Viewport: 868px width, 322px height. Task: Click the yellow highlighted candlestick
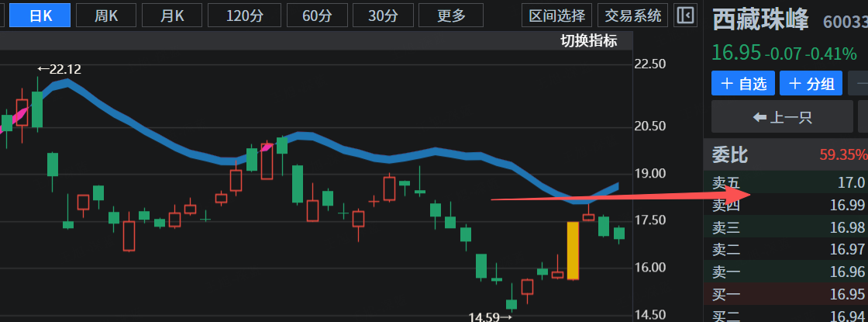[x=573, y=251]
